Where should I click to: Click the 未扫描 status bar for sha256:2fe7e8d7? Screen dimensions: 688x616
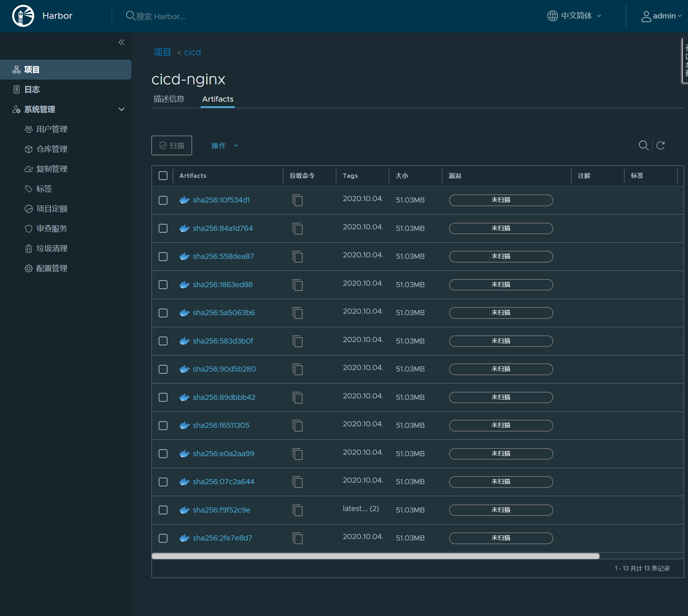point(501,538)
